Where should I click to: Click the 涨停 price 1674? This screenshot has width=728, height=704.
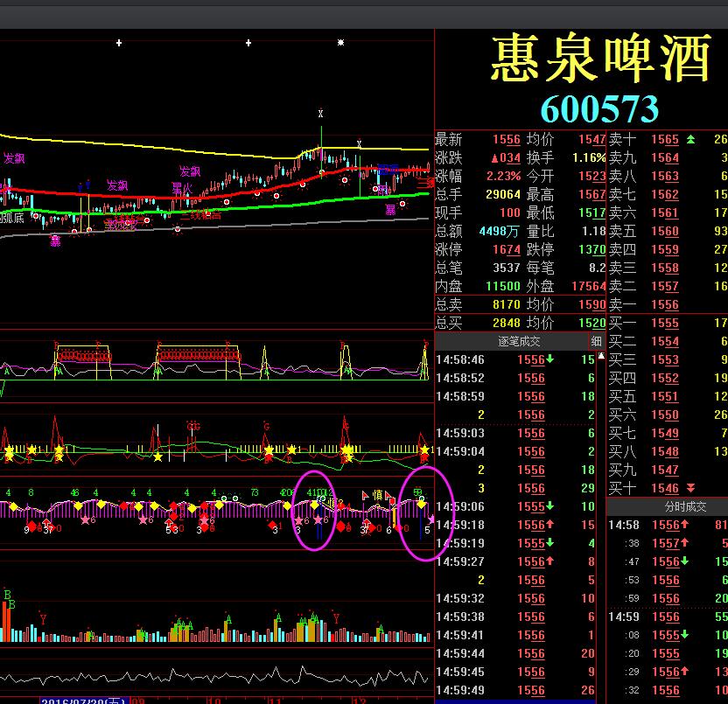(507, 249)
